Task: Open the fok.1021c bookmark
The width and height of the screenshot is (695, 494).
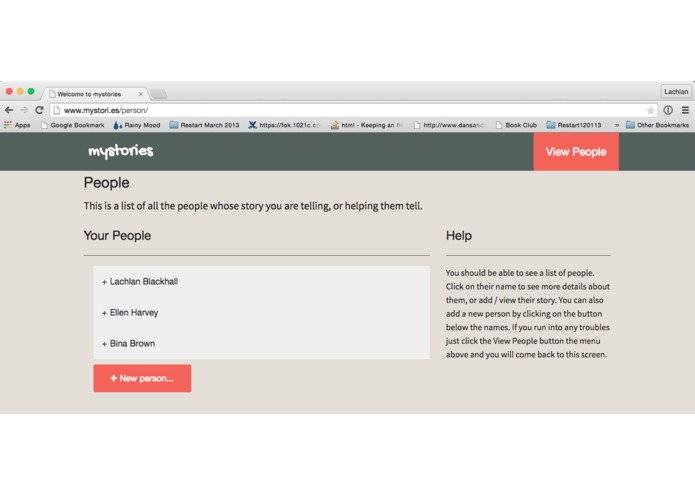Action: (x=284, y=125)
